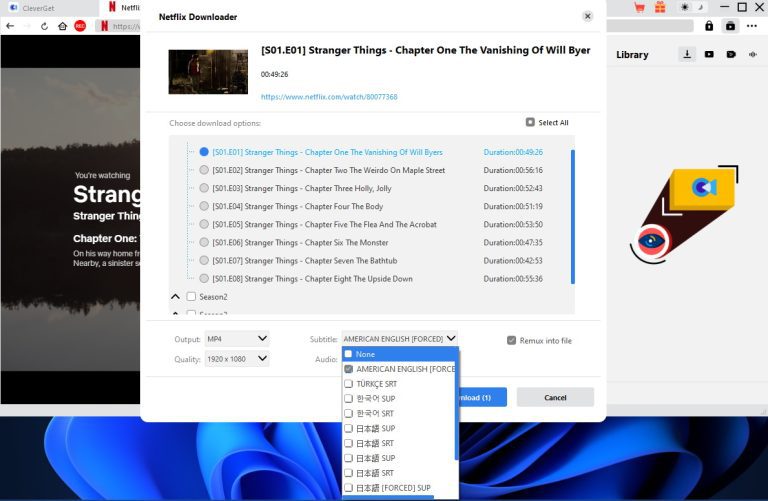Expand the Season2 episode list

176,297
